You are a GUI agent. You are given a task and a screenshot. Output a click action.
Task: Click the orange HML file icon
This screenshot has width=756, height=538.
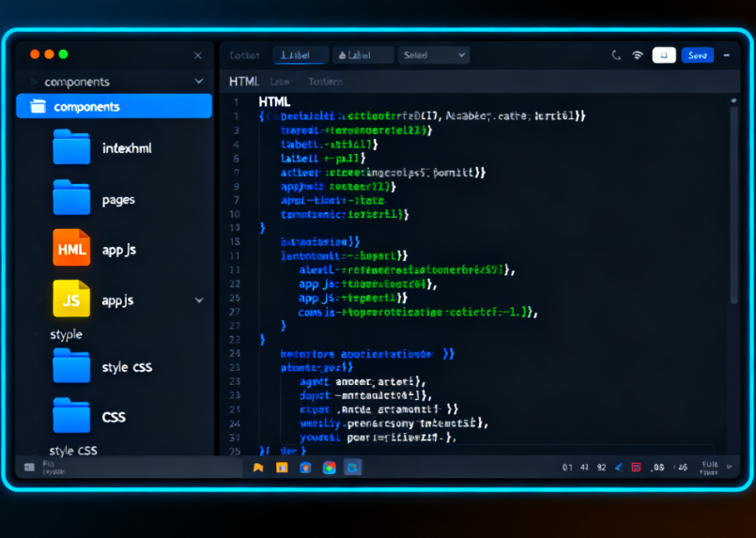[71, 249]
